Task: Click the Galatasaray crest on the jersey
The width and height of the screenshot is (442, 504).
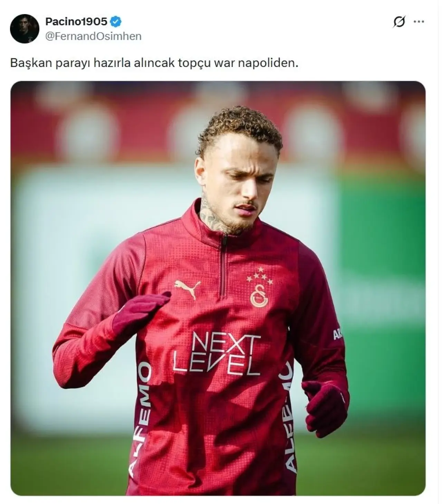Action: point(259,297)
